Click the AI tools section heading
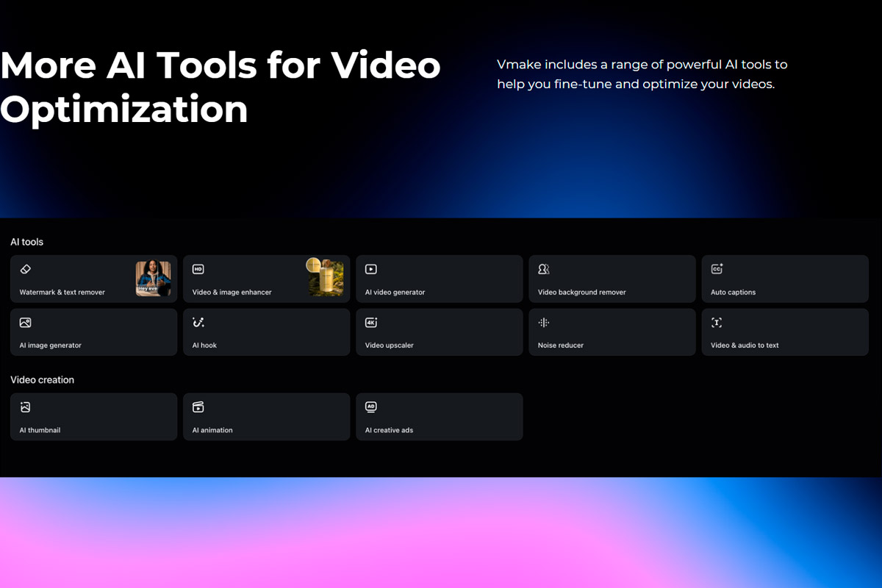This screenshot has width=882, height=588. 26,242
